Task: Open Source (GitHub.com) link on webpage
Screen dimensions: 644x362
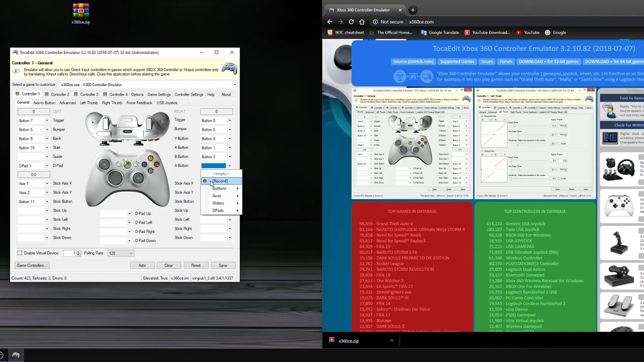Action: (413, 61)
